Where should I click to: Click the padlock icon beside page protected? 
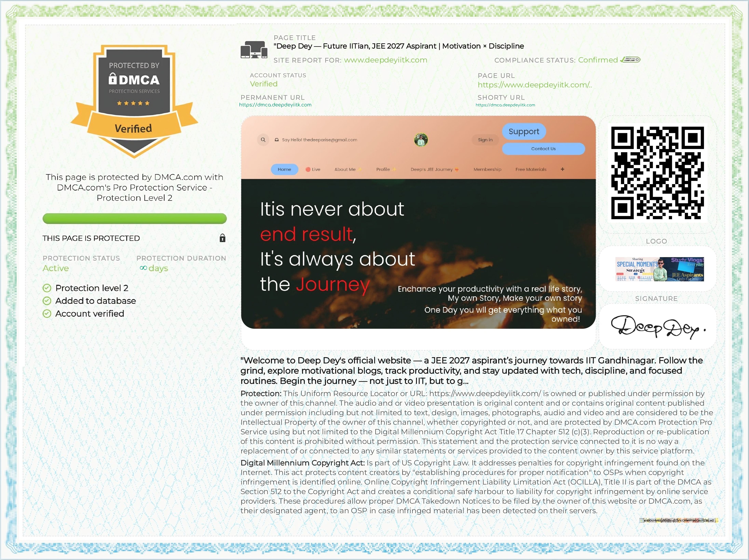click(222, 238)
